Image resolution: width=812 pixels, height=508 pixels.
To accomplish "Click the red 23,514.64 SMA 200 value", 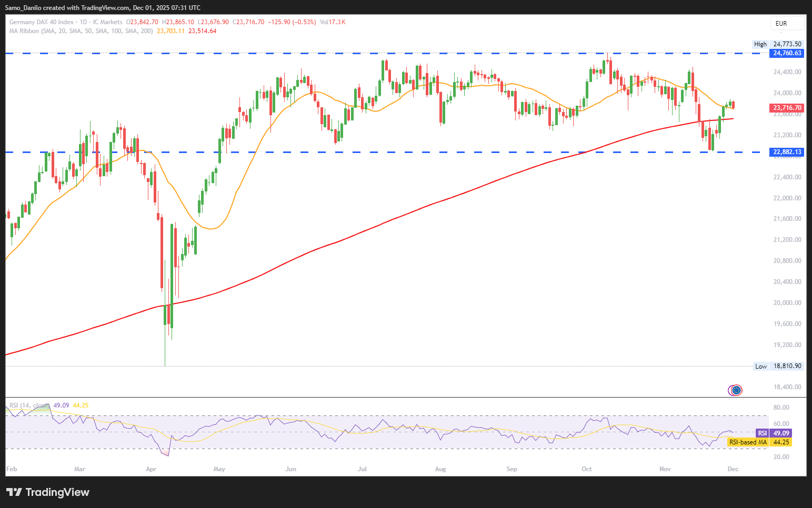I will [x=203, y=31].
